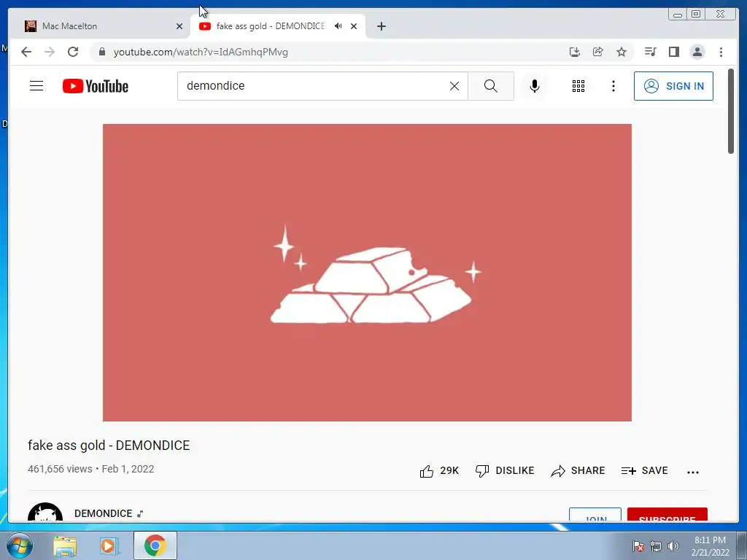Toggle Chrome side panel
Viewport: 747px width, 560px height.
673,52
